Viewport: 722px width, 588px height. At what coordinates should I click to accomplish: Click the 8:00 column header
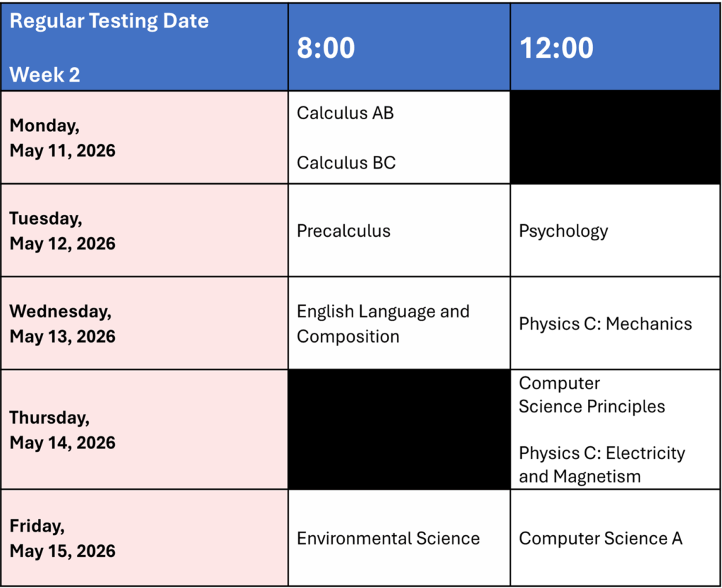pyautogui.click(x=326, y=48)
